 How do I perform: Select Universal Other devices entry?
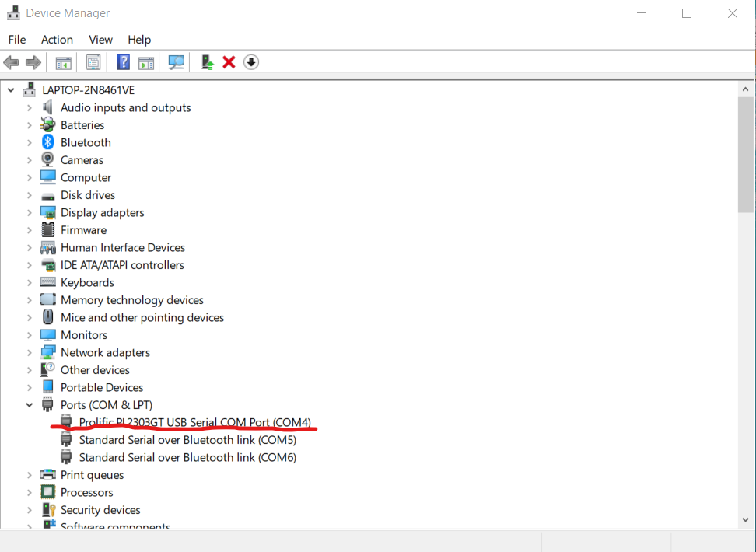(x=95, y=370)
